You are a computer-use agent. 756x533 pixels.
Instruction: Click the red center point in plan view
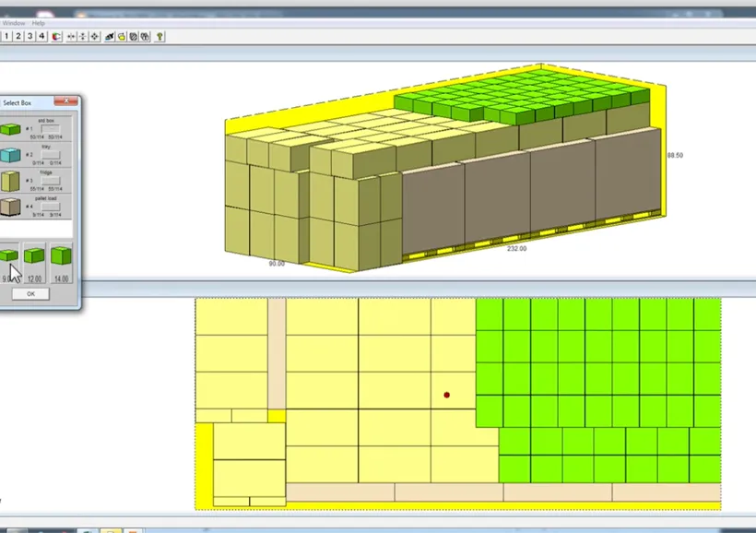click(x=447, y=395)
